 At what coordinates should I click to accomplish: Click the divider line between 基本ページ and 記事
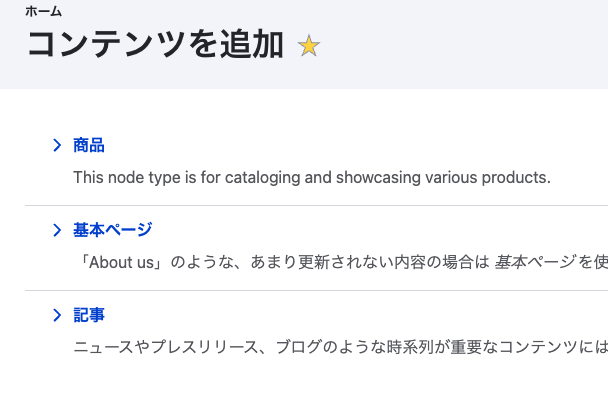tap(316, 291)
